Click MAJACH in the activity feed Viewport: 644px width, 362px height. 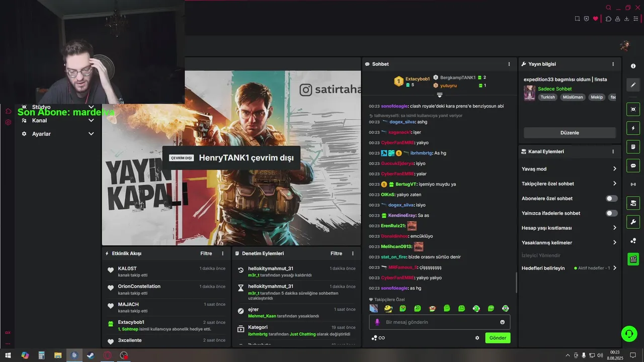(128, 304)
